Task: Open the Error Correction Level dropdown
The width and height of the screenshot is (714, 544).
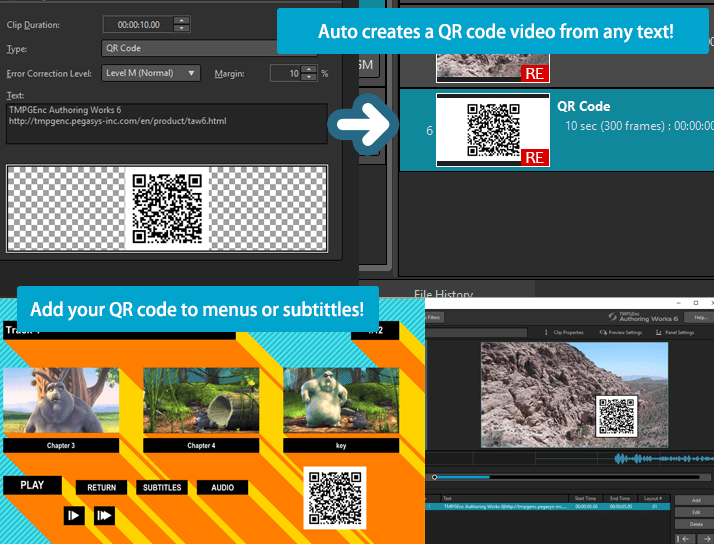Action: tap(151, 73)
